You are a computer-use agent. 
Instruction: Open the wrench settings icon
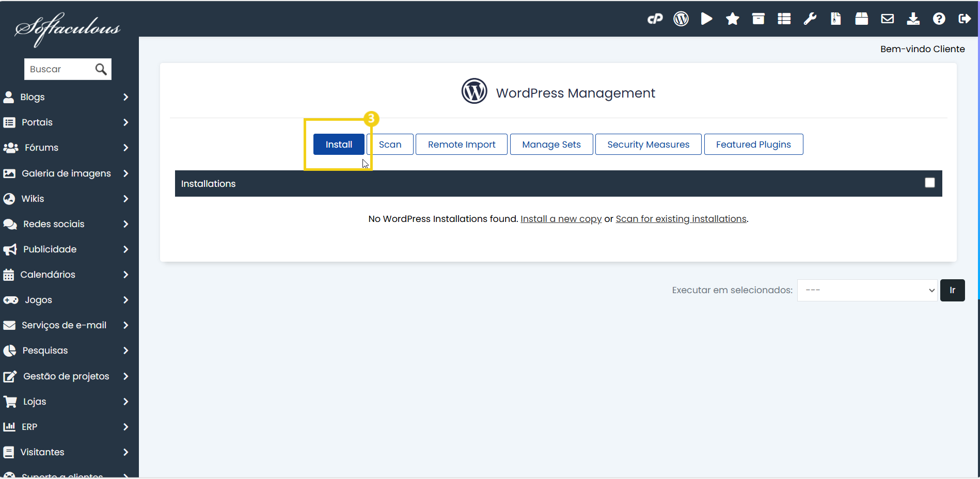(x=810, y=19)
